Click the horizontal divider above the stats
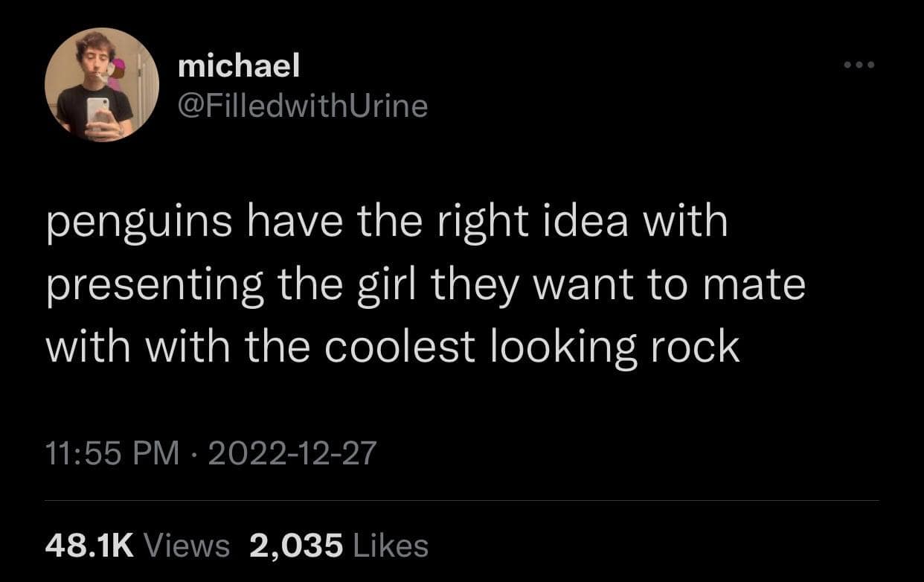Viewport: 924px width, 582px height. coord(461,501)
